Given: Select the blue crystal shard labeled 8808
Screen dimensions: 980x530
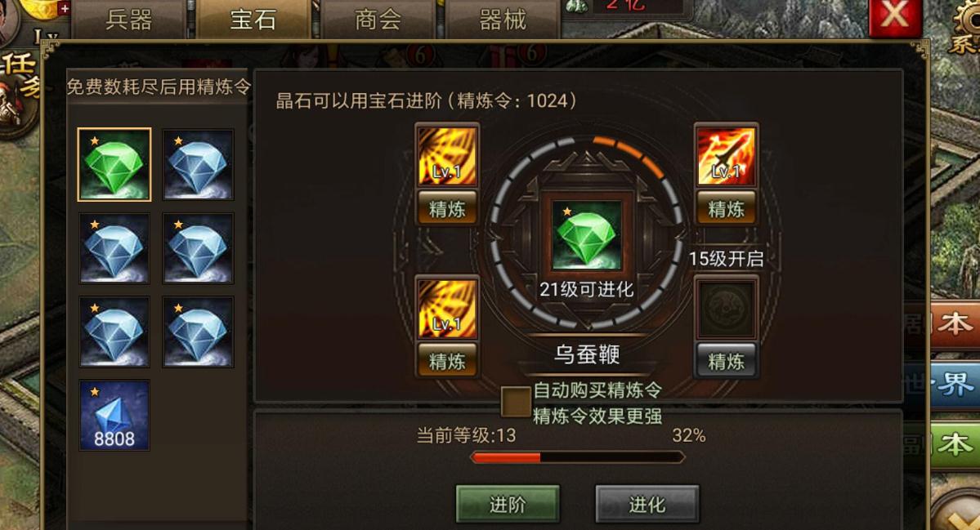Looking at the screenshot, I should click(114, 416).
